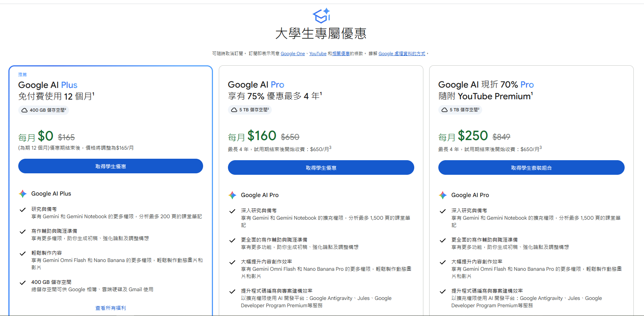Click the checkmark next to 寫作輔助與職涯準備
Viewport: 644px width, 316px height.
pos(23,232)
